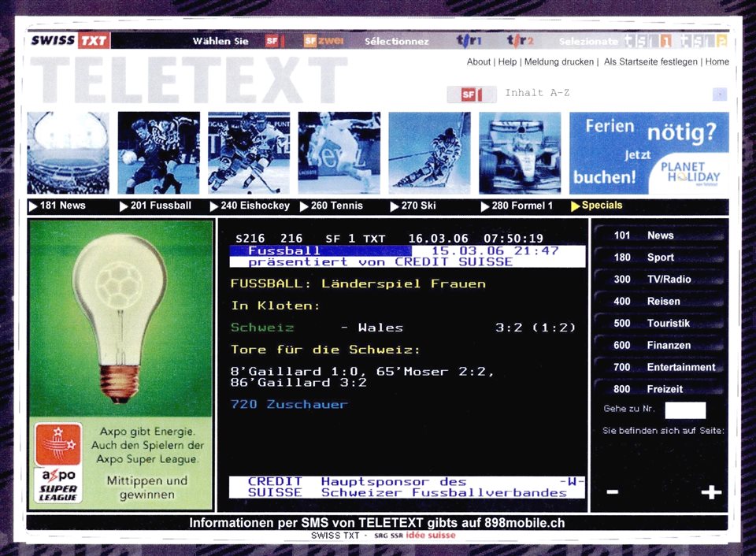Open the skier thumbnail

coord(429,153)
